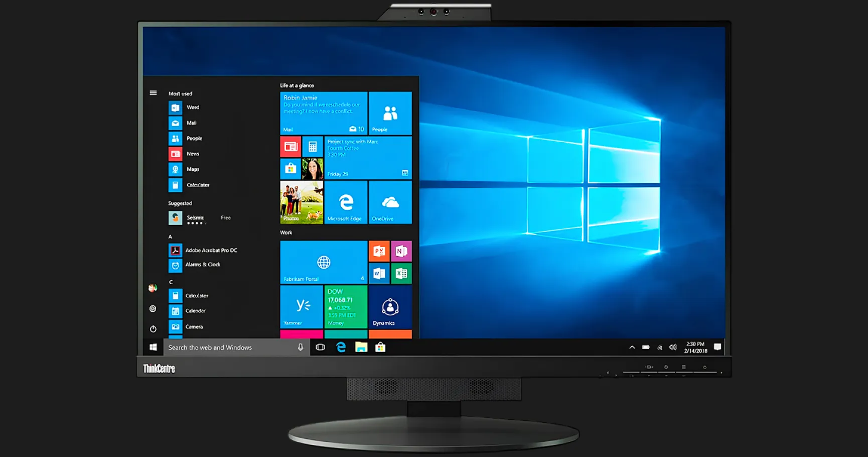The height and width of the screenshot is (457, 868).
Task: Open Settings gear in Start menu
Action: (x=153, y=309)
